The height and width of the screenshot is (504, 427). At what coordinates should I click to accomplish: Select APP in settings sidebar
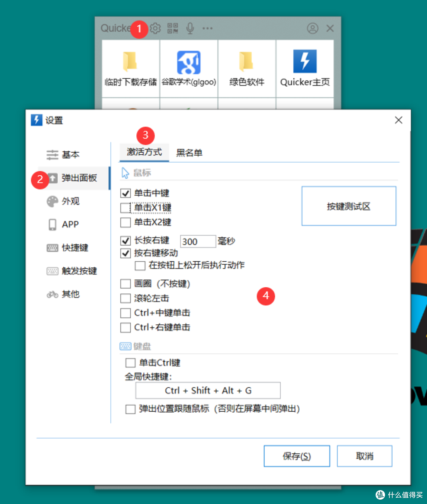click(63, 224)
